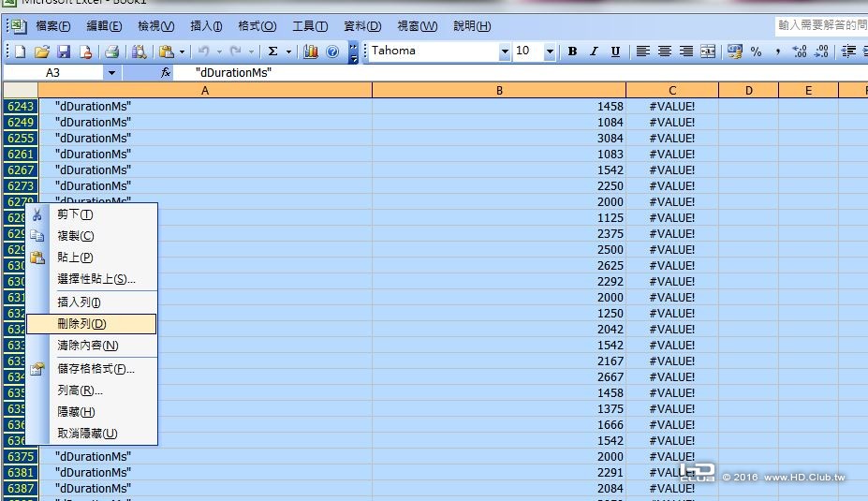Open the Chart Wizard icon

311,52
